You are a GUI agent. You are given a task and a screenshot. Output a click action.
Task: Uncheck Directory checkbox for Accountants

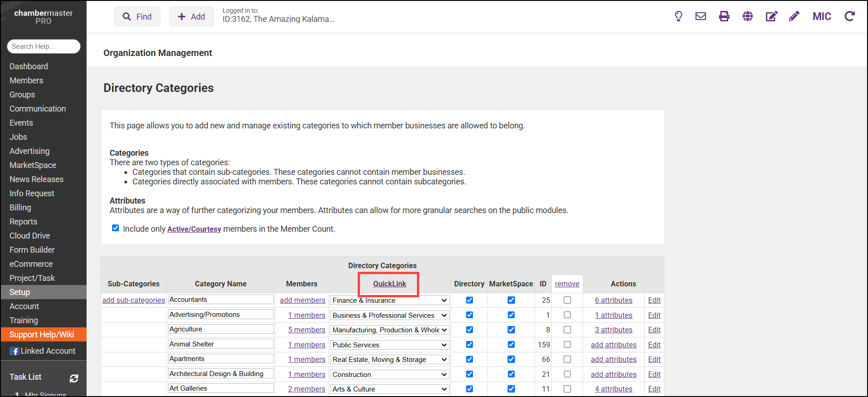(469, 300)
